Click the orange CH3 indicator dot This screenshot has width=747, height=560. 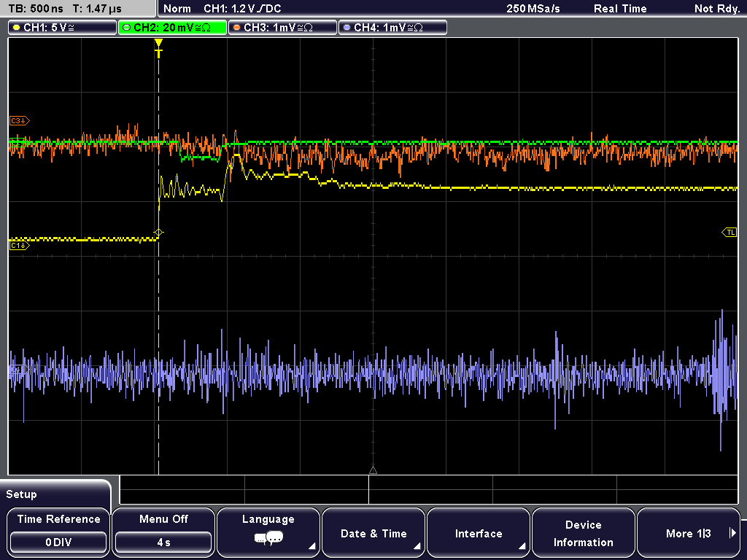237,28
